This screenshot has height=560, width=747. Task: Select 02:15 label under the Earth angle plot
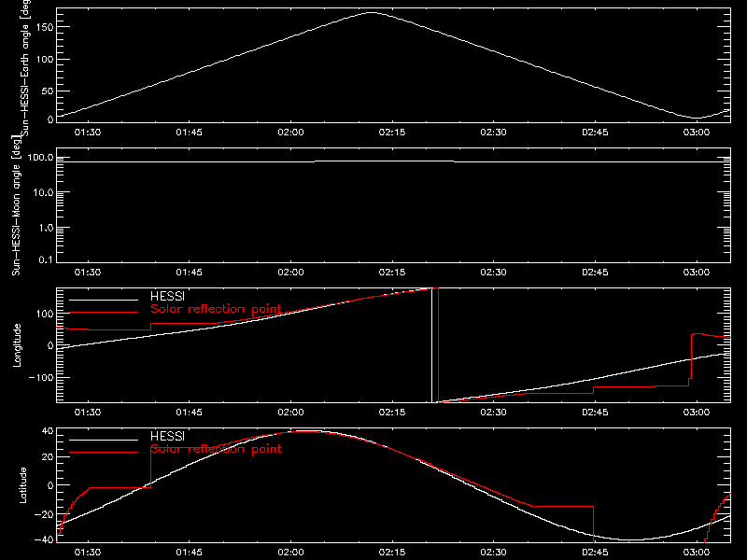pos(392,132)
